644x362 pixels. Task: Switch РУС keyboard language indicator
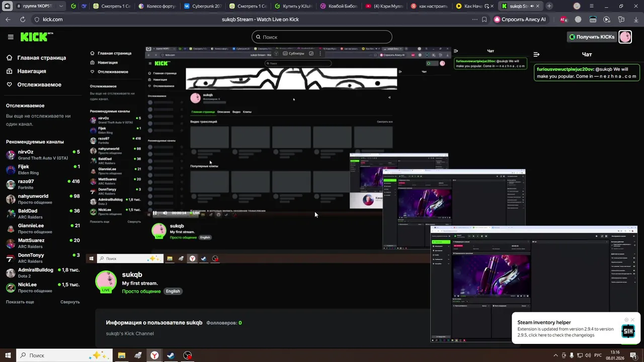point(598,355)
